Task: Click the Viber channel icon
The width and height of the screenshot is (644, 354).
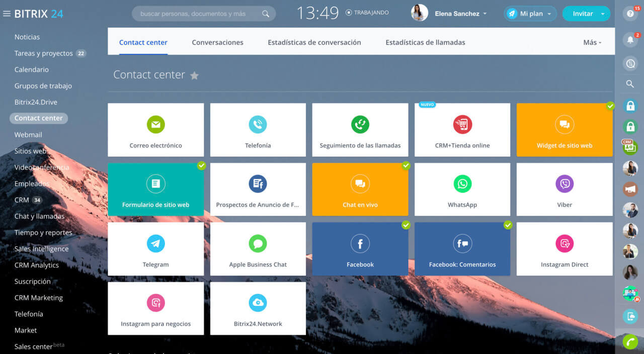Action: coord(565,184)
